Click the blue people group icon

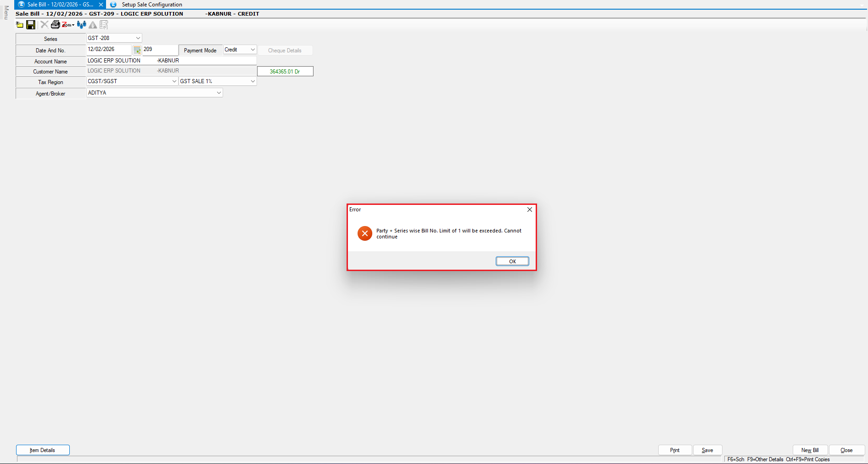(82, 25)
